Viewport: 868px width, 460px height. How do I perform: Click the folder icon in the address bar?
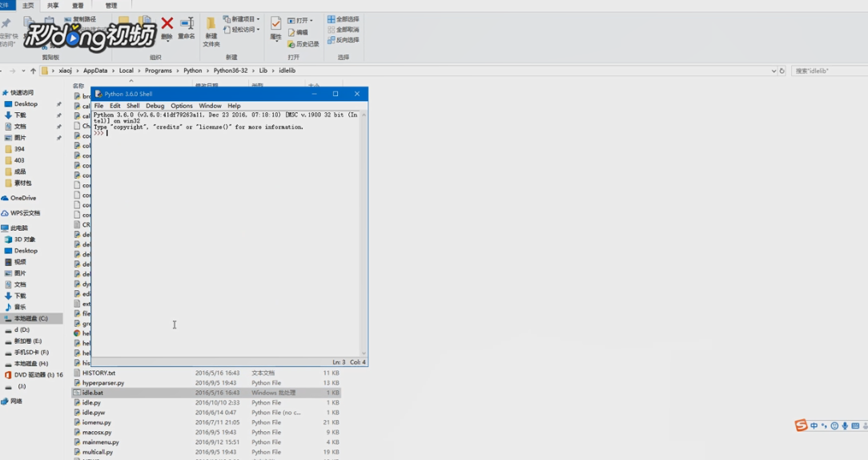click(x=45, y=71)
